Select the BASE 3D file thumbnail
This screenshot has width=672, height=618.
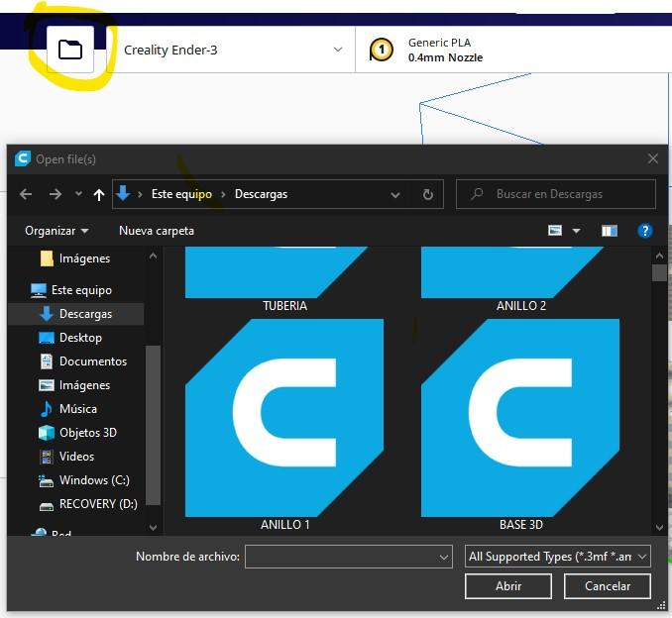click(x=520, y=418)
